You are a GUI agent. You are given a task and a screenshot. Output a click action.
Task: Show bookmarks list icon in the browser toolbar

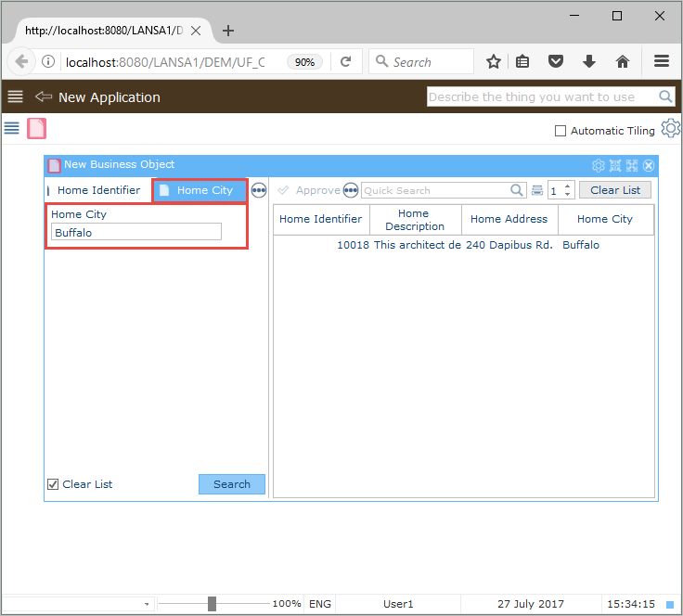(x=522, y=61)
